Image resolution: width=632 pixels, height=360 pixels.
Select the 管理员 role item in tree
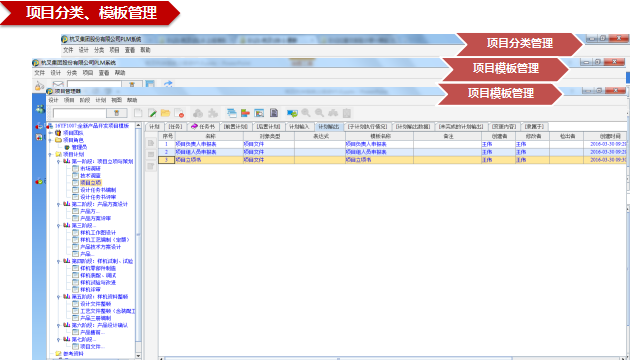79,147
